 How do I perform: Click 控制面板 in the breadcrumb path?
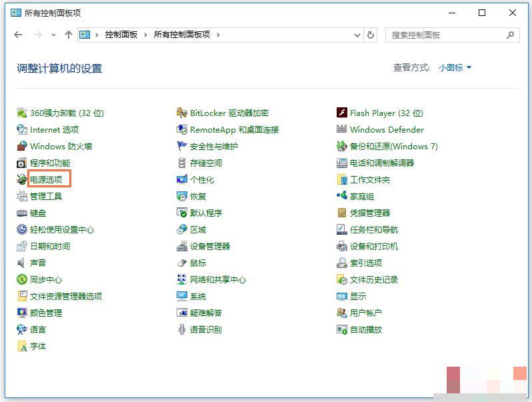(121, 35)
